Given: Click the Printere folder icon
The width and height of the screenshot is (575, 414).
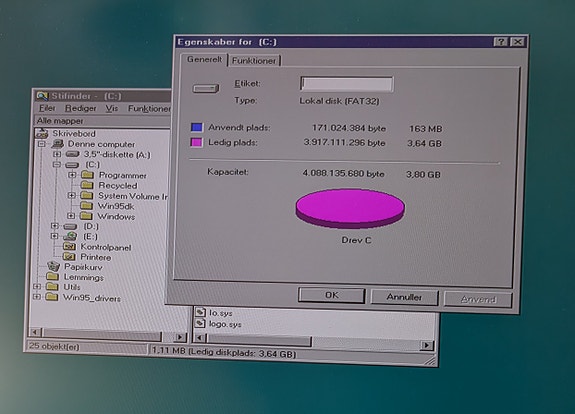Looking at the screenshot, I should (x=69, y=257).
